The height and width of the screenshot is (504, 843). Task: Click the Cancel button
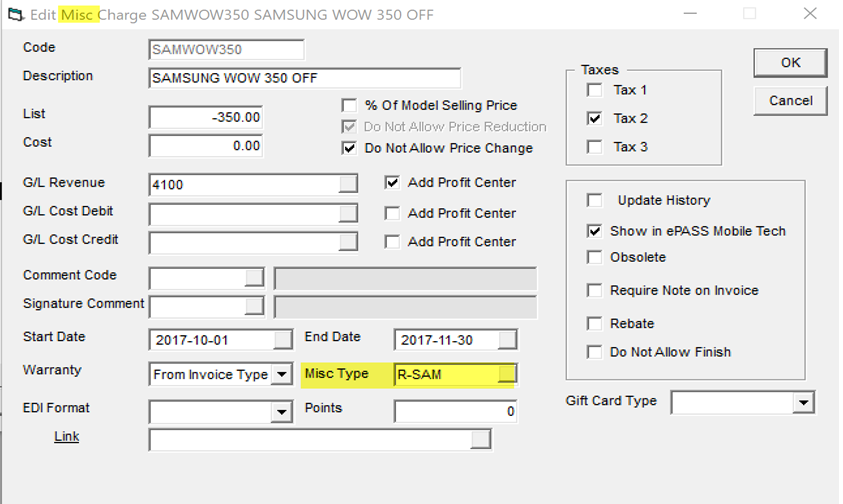790,100
